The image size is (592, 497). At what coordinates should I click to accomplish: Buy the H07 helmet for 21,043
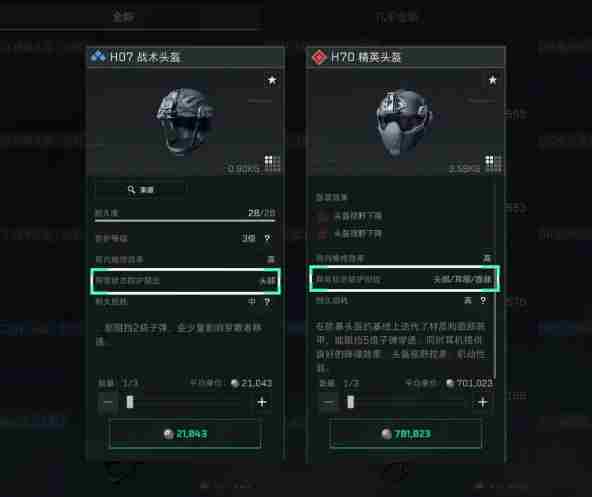185,434
